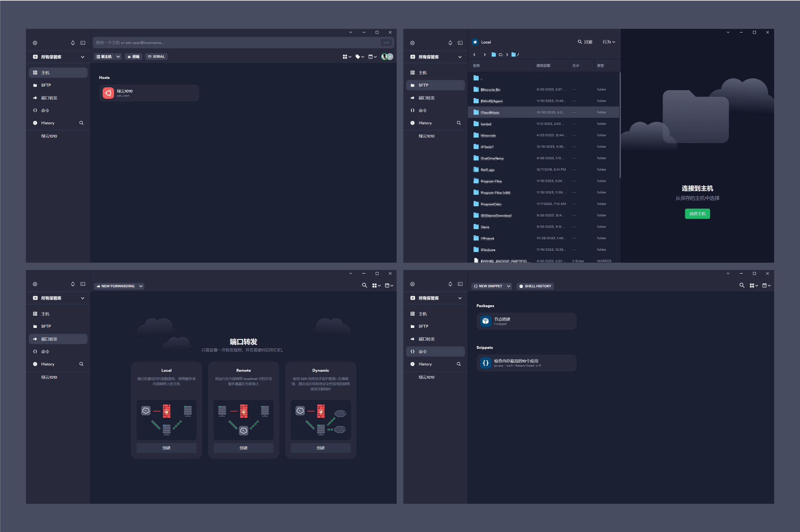Click the 过滤 search icon in SFTP pane
The image size is (800, 532).
[580, 42]
